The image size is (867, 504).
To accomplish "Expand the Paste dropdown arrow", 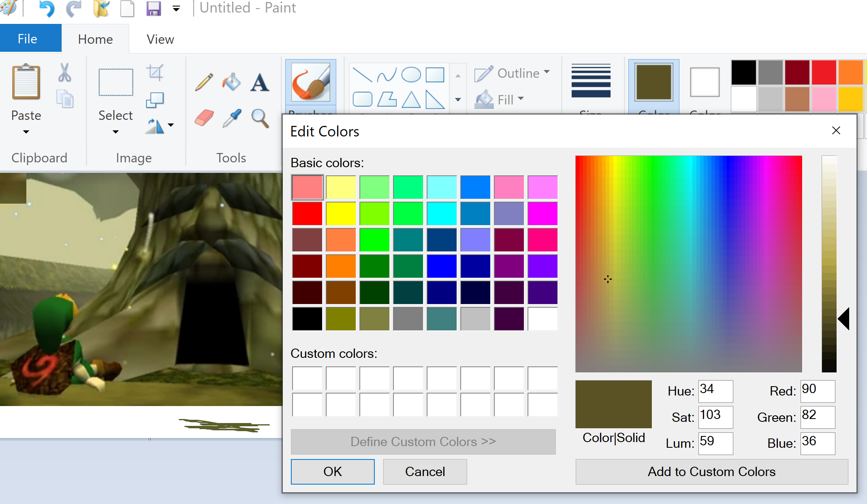I will tap(26, 132).
